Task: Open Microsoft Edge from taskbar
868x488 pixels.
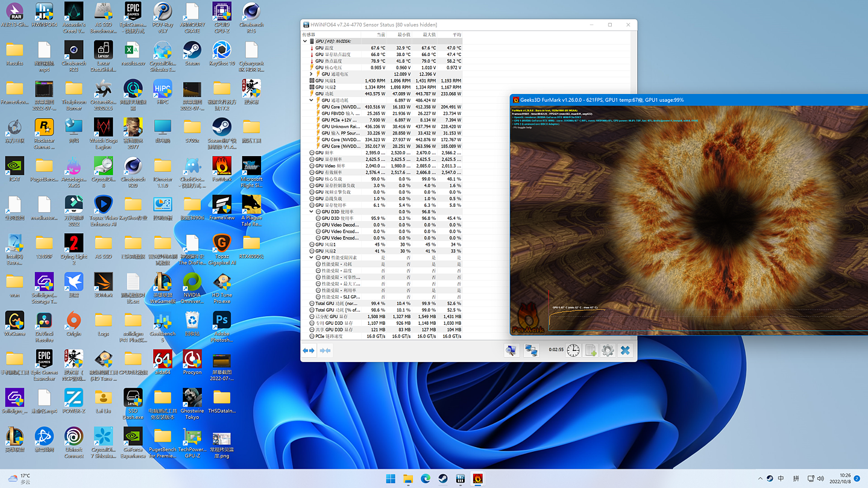Action: click(x=426, y=479)
